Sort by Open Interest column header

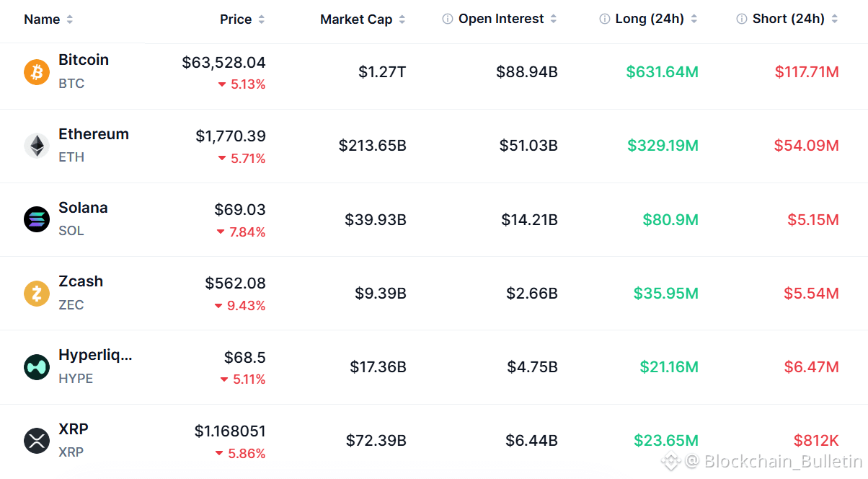pyautogui.click(x=501, y=19)
